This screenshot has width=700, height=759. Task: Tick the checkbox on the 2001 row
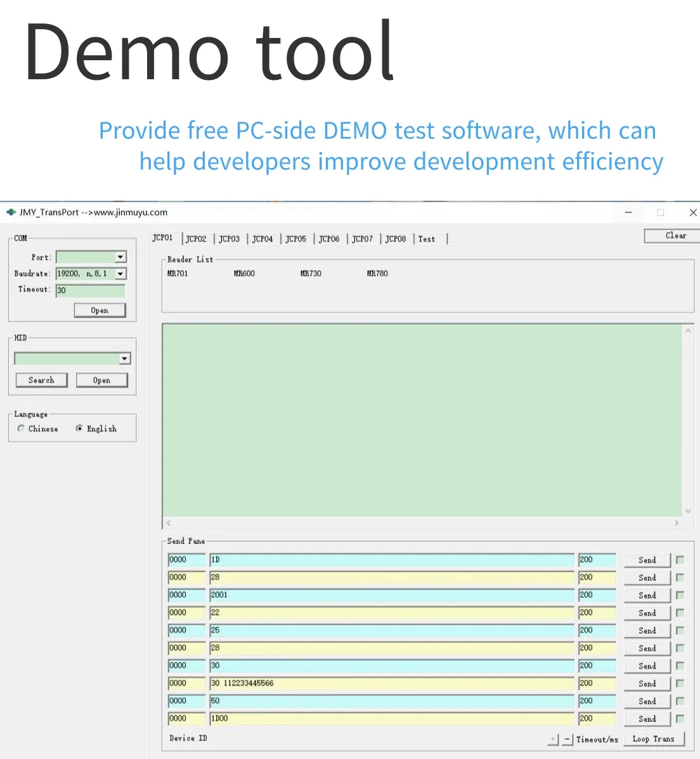[x=680, y=595]
